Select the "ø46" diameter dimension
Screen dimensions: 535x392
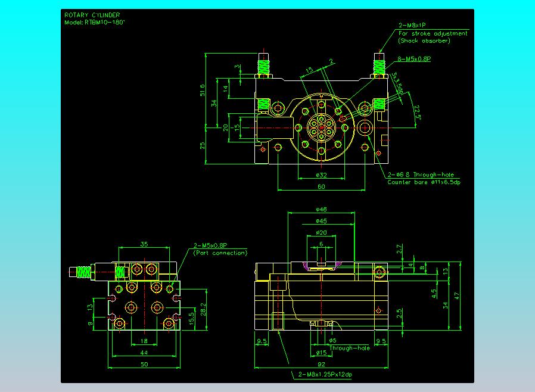click(x=321, y=210)
